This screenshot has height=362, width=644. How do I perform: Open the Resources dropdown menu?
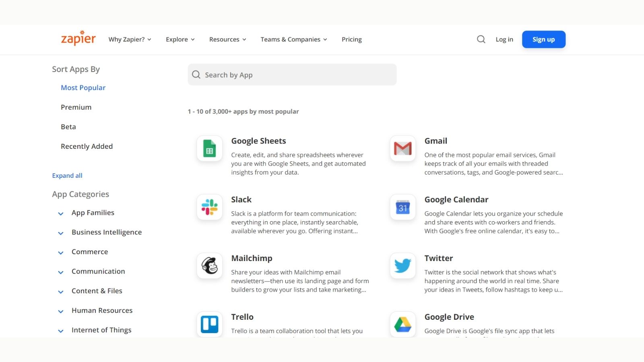[228, 39]
